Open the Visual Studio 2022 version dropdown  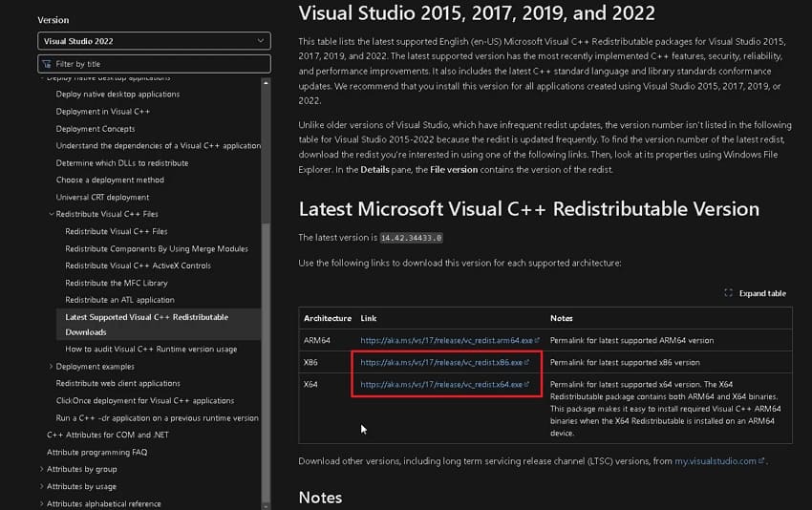[x=154, y=41]
